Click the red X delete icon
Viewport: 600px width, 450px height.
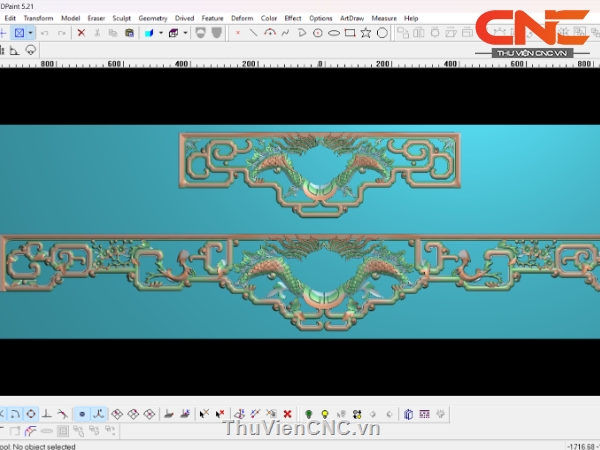pyautogui.click(x=81, y=33)
